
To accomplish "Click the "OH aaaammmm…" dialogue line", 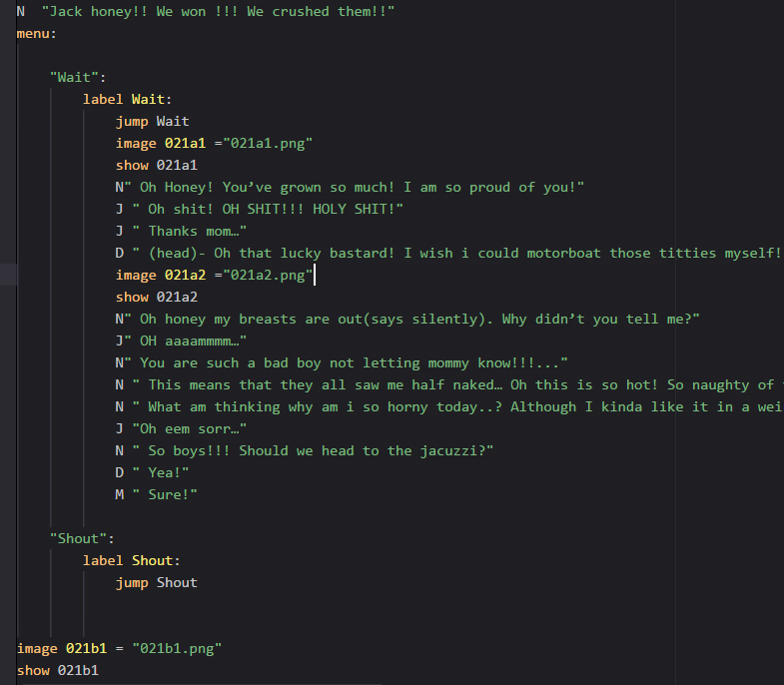I will point(190,341).
